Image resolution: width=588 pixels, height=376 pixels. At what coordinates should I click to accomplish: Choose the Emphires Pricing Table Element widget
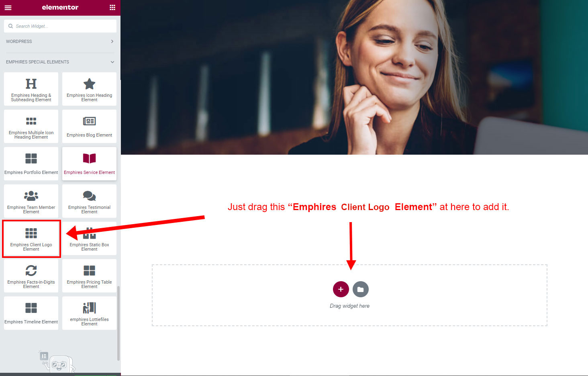[x=89, y=276]
